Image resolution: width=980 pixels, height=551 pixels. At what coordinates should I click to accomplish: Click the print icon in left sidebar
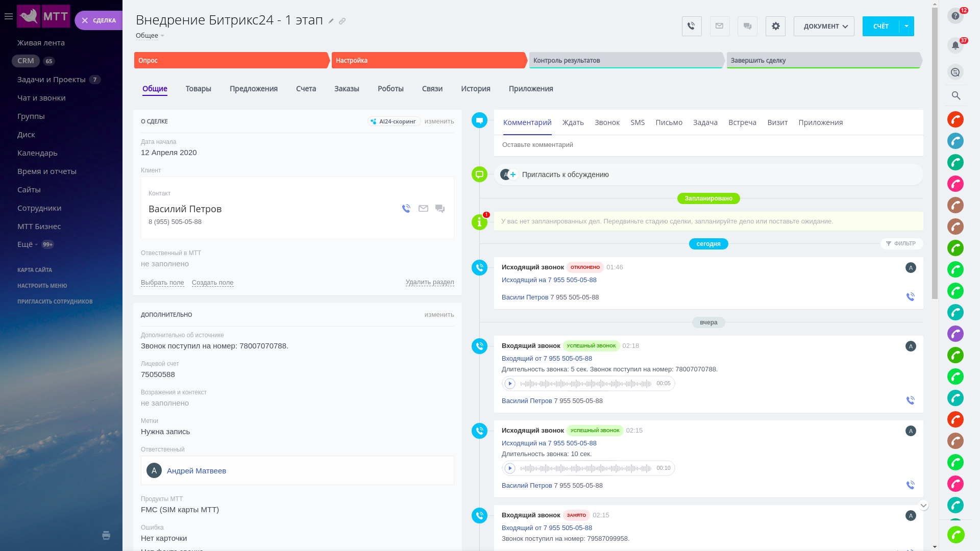coord(106,535)
